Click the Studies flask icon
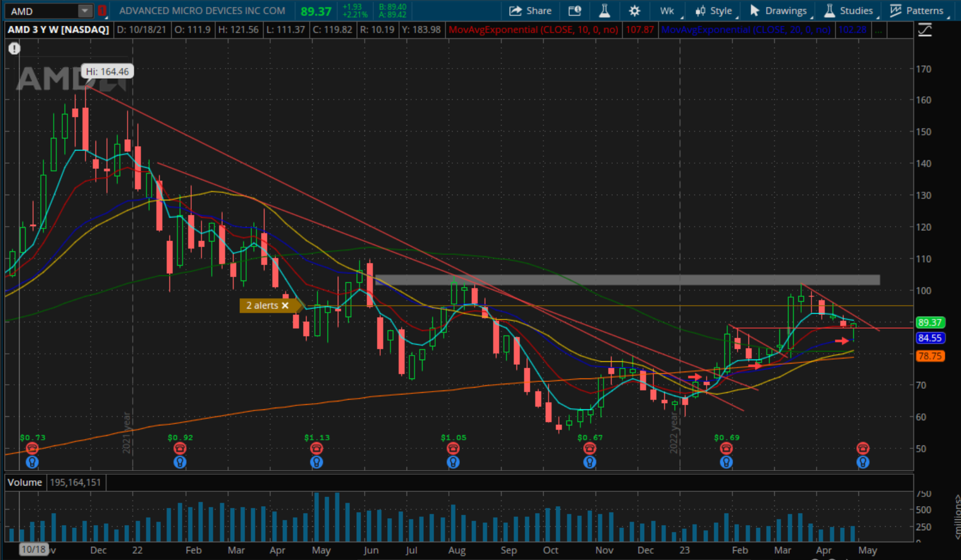The image size is (961, 560). [829, 11]
